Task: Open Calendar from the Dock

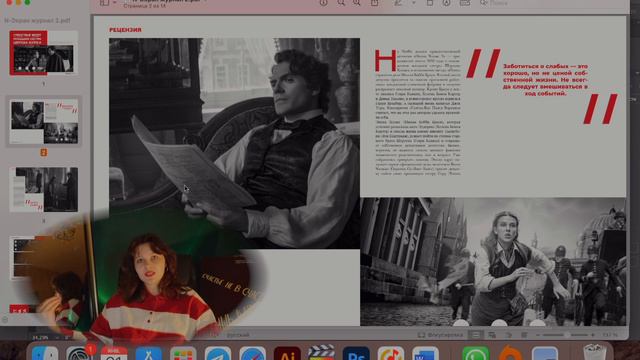Action: (114, 353)
